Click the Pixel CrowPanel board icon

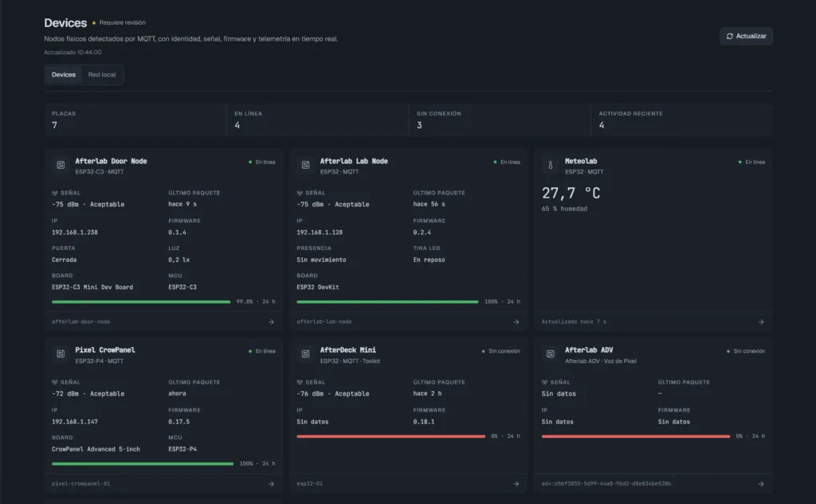pos(61,354)
